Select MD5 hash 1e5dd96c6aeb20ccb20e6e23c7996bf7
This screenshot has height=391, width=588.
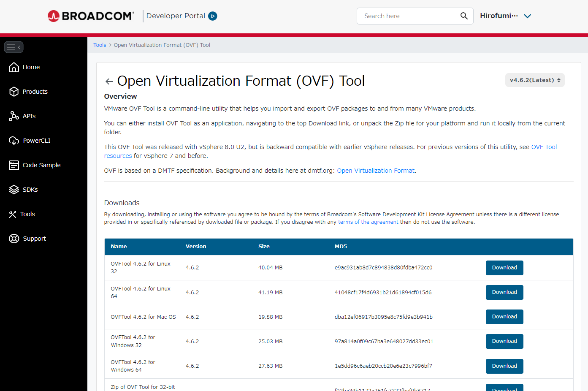pos(383,366)
